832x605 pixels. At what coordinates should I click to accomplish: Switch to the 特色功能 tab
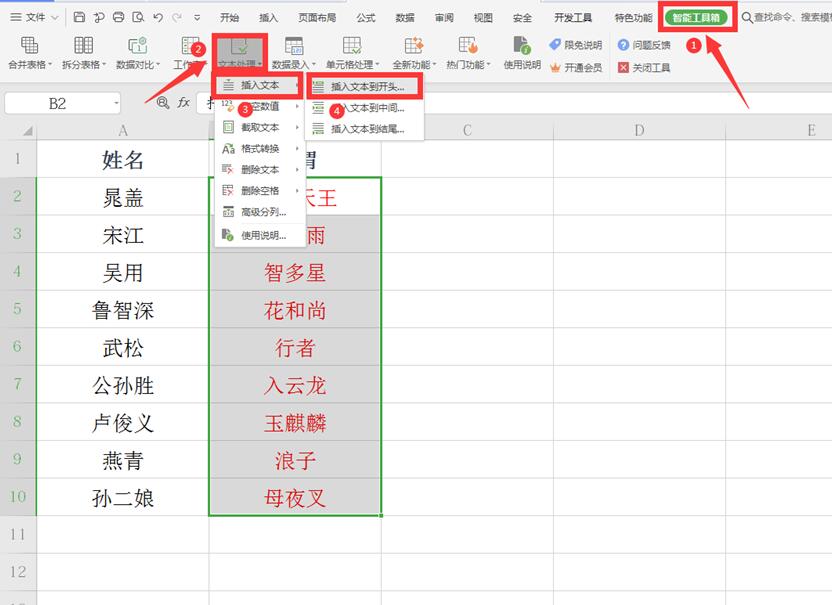pos(633,18)
